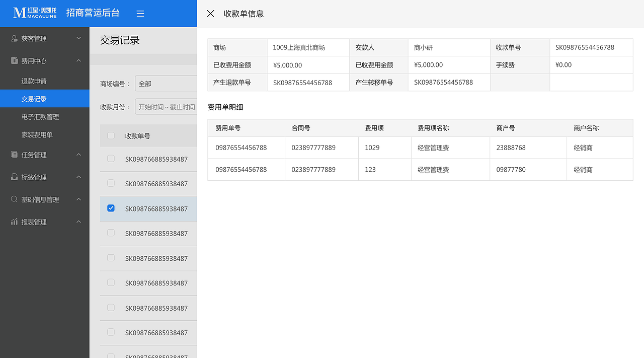Click the 09877780 商户号 cell

528,170
